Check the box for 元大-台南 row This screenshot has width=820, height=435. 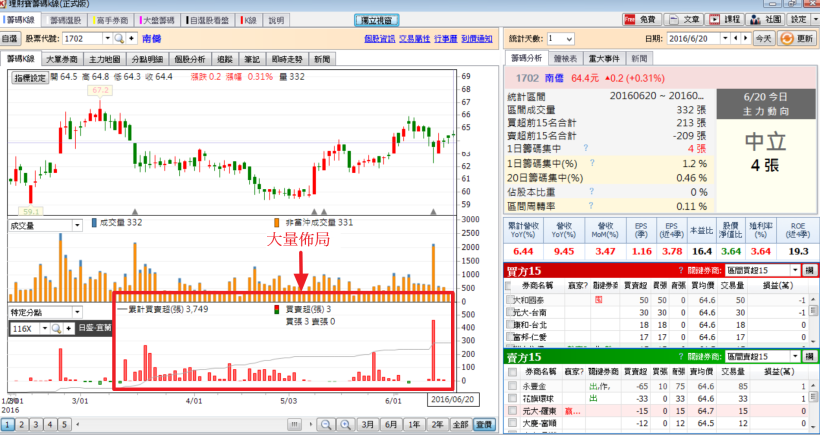coord(510,313)
